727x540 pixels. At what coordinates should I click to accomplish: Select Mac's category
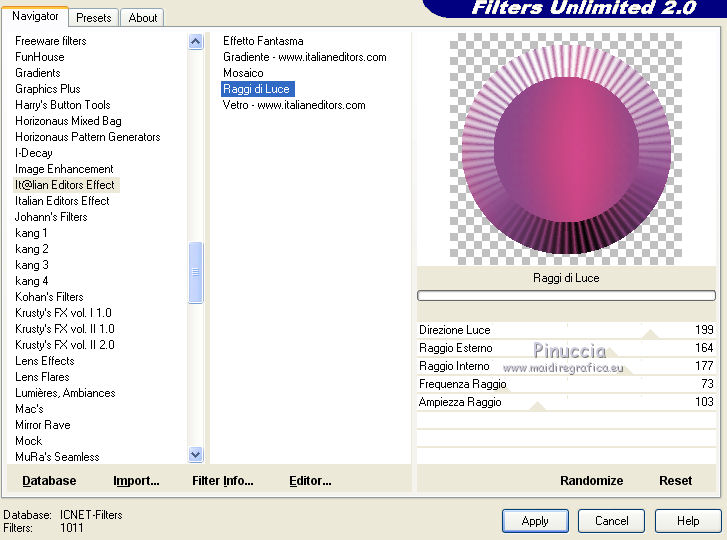[x=29, y=409]
